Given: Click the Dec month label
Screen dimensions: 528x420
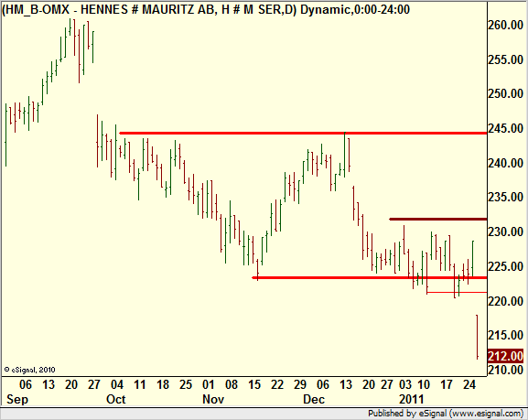Looking at the screenshot, I should [314, 400].
